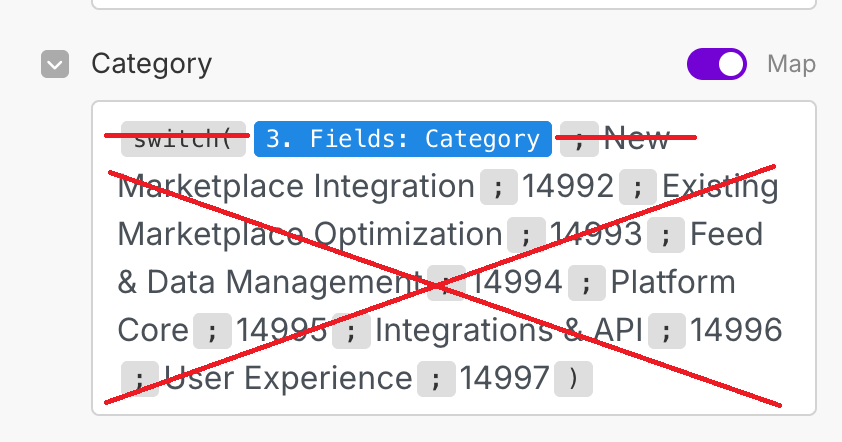Click the semicolon before 14992
This screenshot has width=842, height=442.
pyautogui.click(x=498, y=187)
